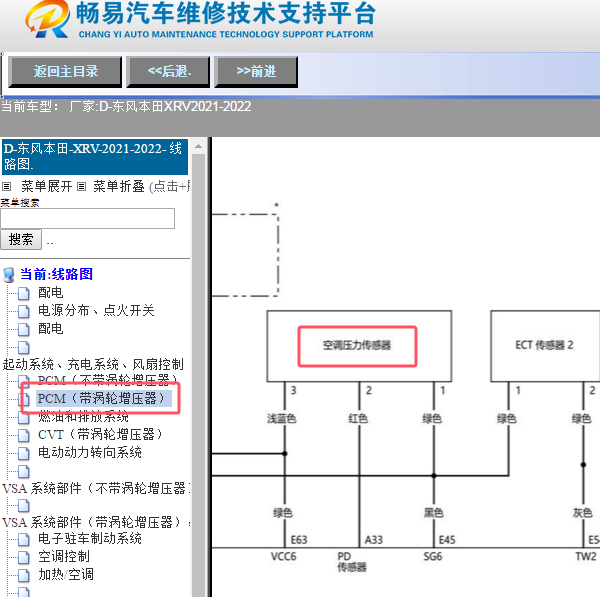This screenshot has height=597, width=600.
Task: Click the A33 connector label
Action: [x=374, y=540]
